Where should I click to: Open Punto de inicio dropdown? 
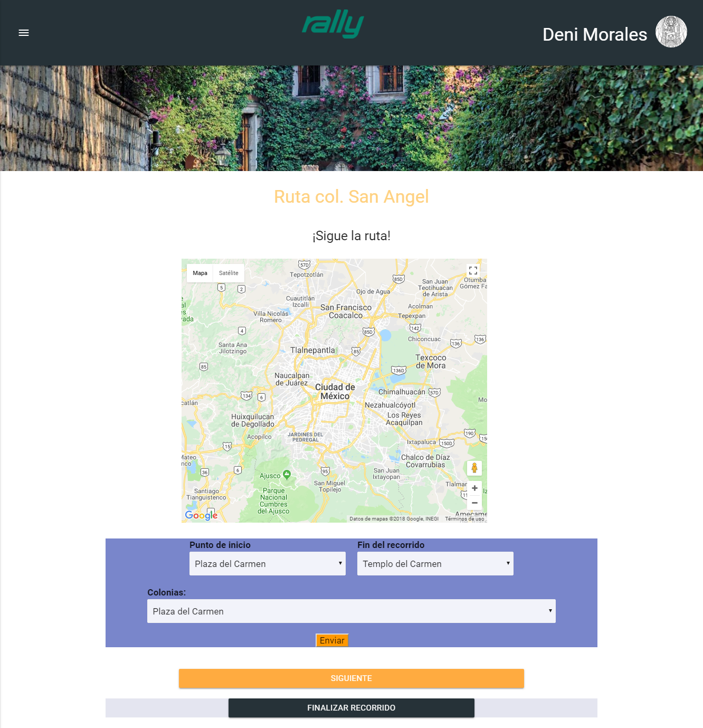268,564
